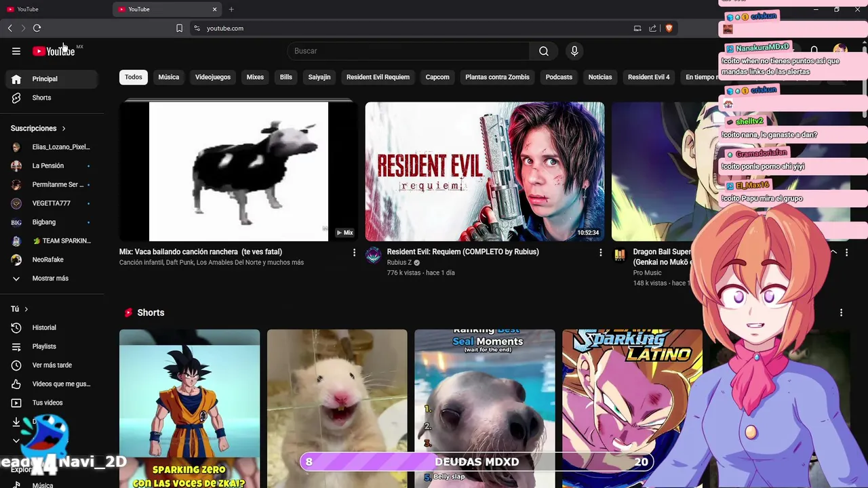
Task: Go back with browser back arrow
Action: pyautogui.click(x=9, y=28)
